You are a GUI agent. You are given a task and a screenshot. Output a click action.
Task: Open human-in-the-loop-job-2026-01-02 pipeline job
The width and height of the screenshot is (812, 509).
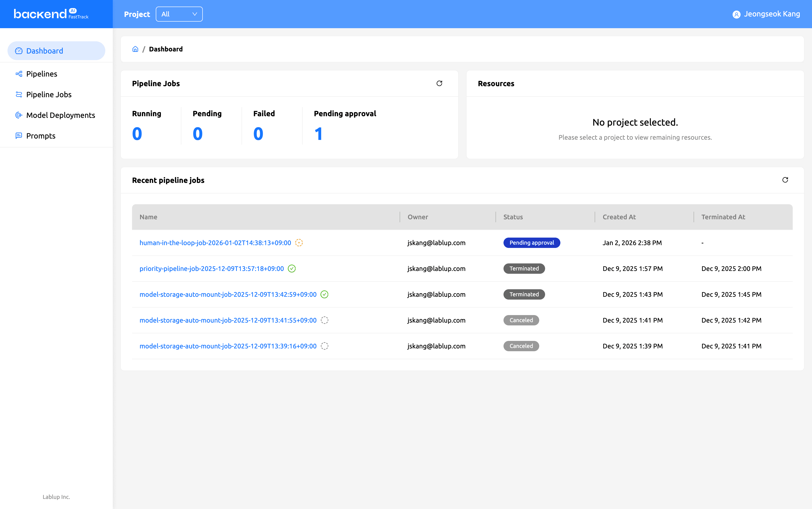pos(215,242)
